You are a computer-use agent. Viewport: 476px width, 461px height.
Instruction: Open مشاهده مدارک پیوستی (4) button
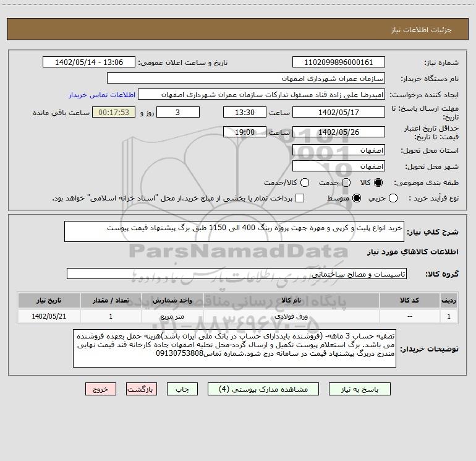tap(263, 389)
